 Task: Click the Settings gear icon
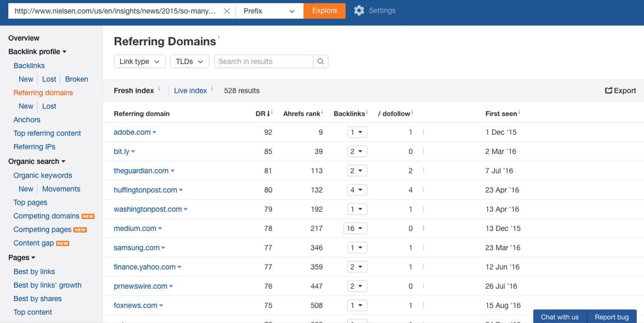pyautogui.click(x=359, y=11)
